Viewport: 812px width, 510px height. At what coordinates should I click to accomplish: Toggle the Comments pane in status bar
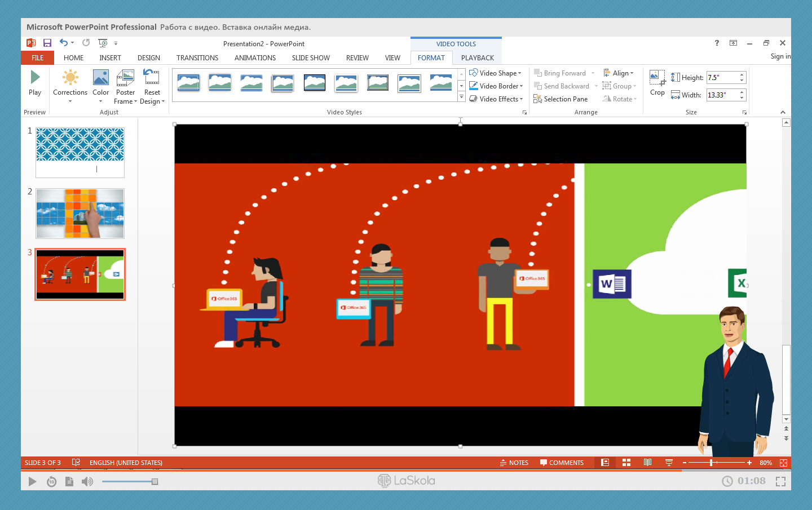pyautogui.click(x=562, y=463)
